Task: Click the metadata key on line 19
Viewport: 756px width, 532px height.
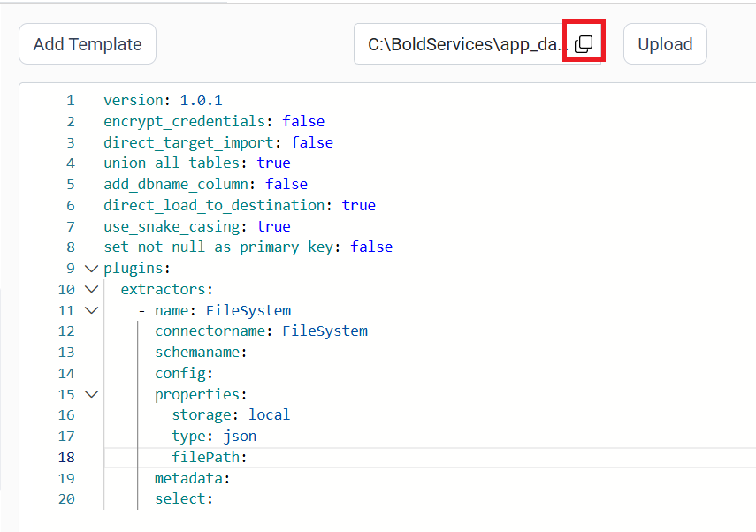Action: pos(187,478)
